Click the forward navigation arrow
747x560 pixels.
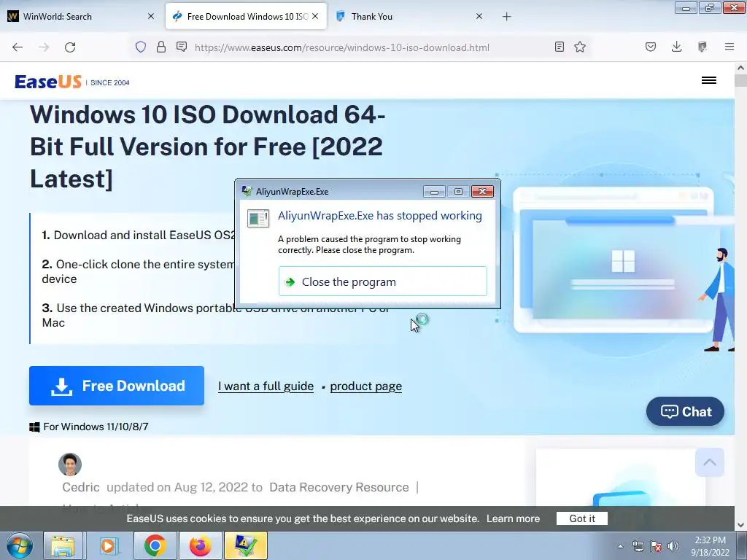point(44,47)
